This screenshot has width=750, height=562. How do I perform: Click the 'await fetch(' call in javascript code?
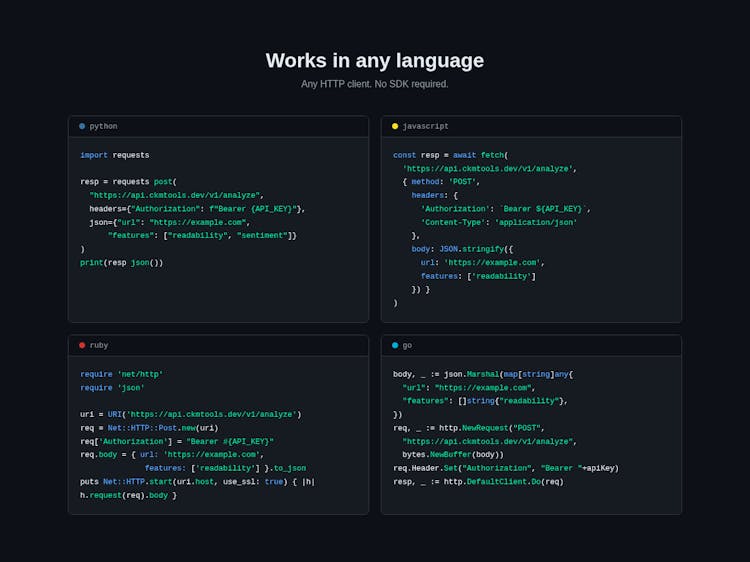[481, 155]
